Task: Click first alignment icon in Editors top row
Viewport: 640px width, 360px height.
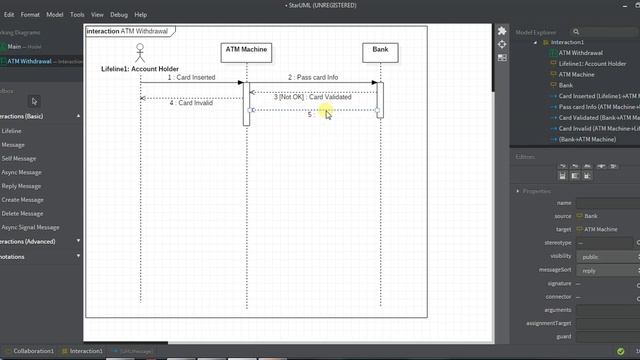Action: click(x=563, y=166)
